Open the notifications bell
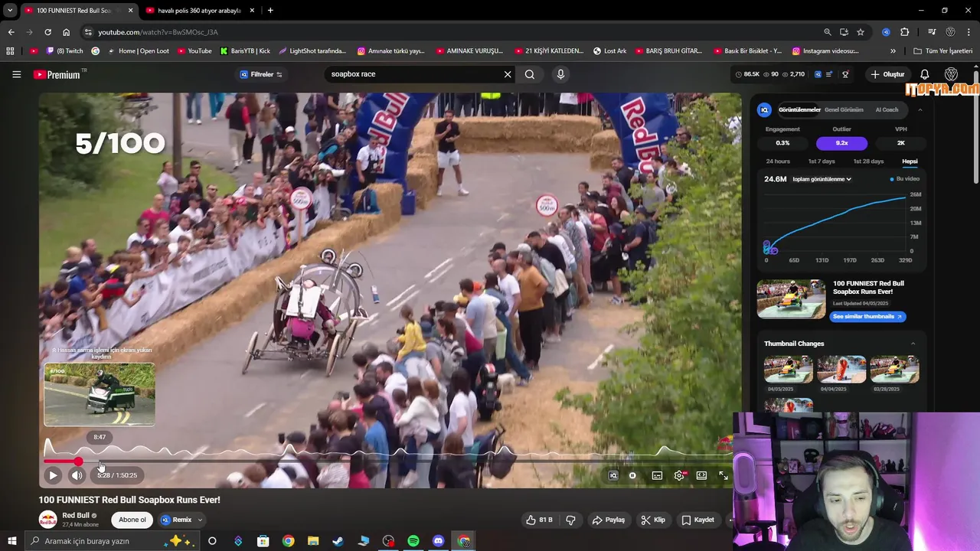 click(x=924, y=74)
